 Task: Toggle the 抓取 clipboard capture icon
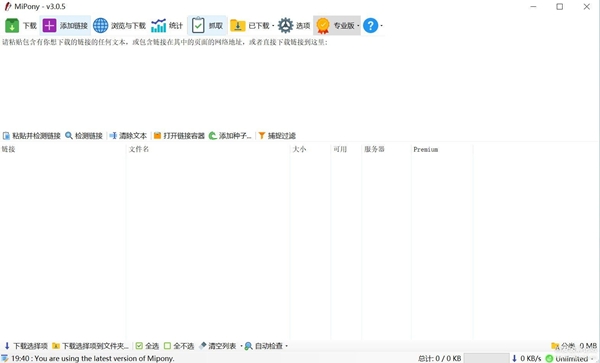[198, 25]
